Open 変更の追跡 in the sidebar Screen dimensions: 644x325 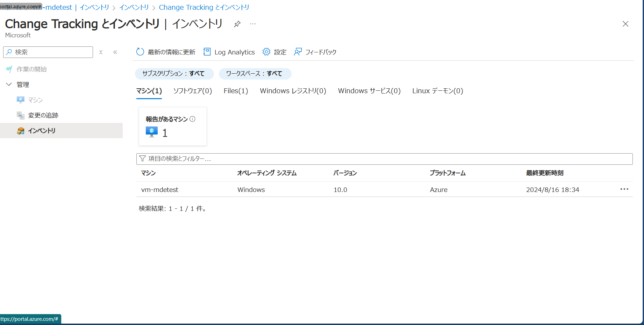pos(43,116)
